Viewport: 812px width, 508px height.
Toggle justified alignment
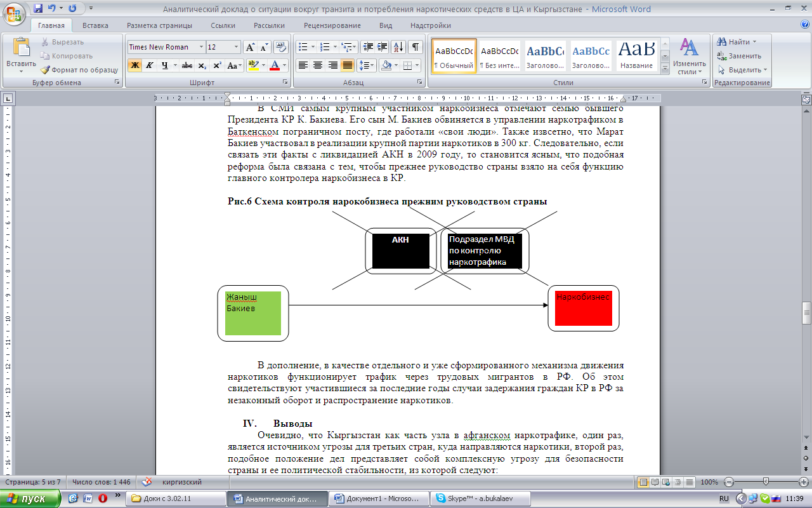pos(348,65)
